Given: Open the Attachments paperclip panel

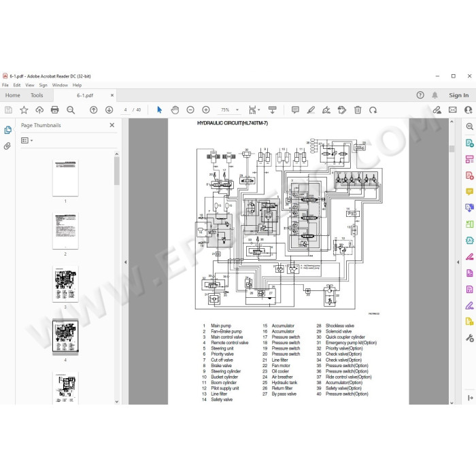Looking at the screenshot, I should point(7,146).
